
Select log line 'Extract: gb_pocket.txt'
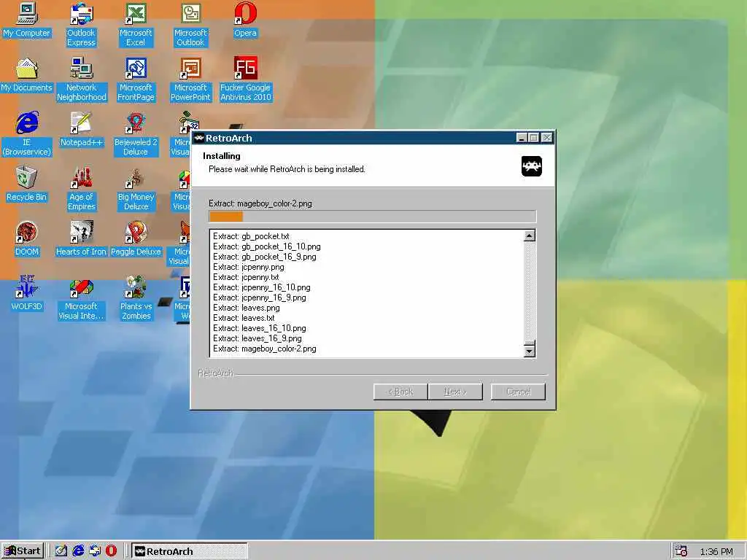tap(251, 236)
